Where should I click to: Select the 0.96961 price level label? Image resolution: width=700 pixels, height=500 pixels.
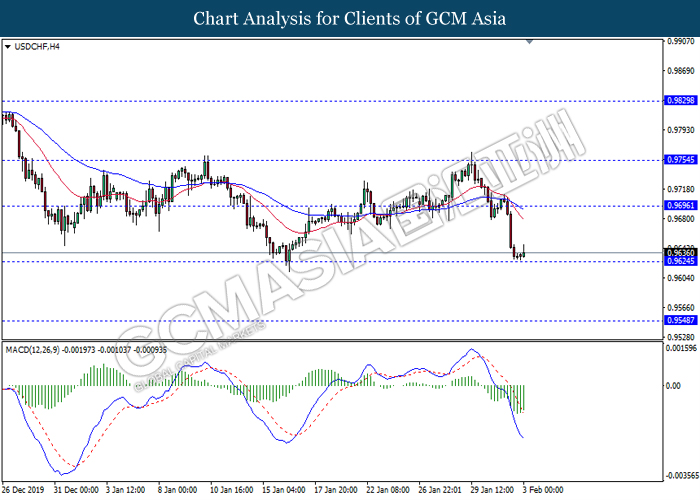pos(681,205)
